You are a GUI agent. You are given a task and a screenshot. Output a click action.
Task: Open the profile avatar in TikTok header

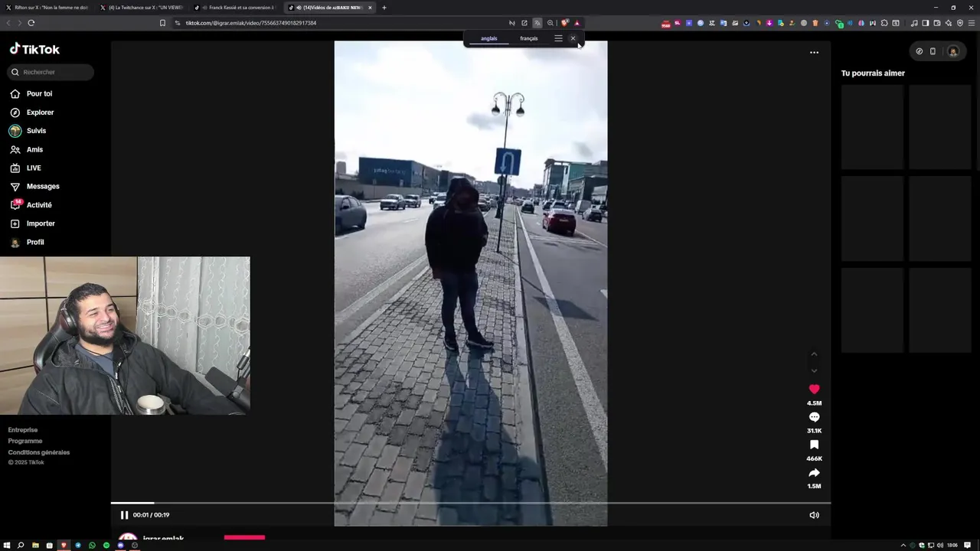coord(953,51)
